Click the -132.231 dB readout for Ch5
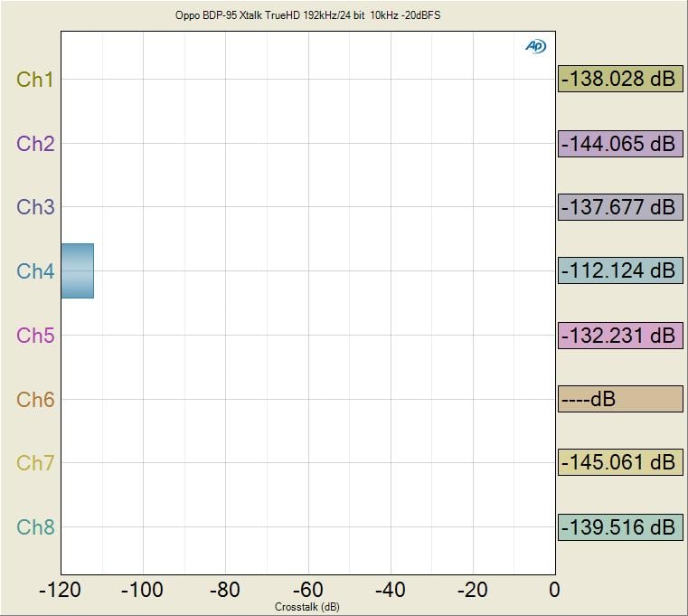688x616 pixels. 619,335
